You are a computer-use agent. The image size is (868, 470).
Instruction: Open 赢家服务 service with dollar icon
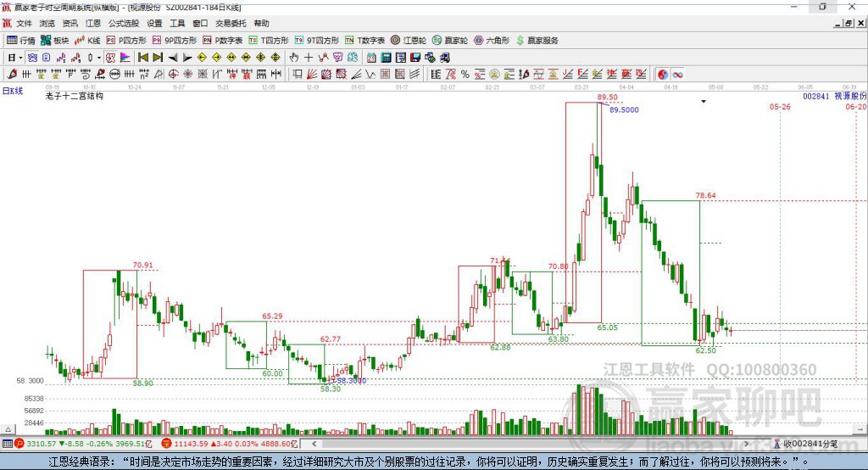(x=537, y=41)
